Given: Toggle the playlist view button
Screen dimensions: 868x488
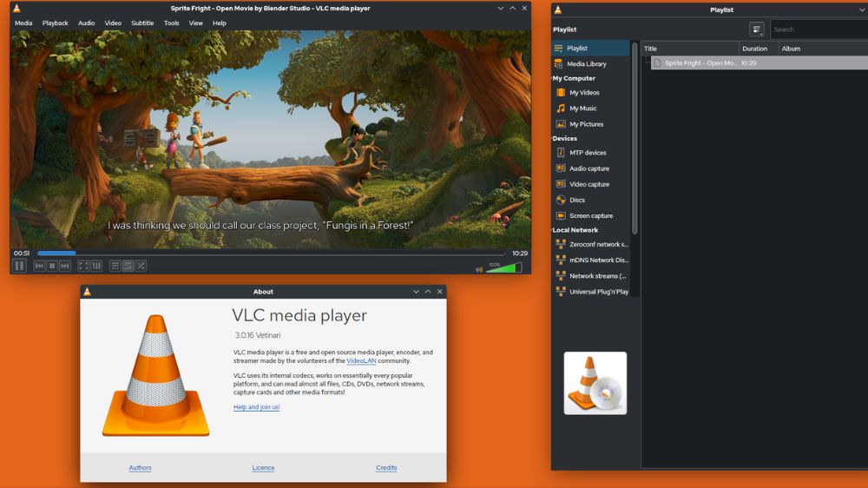Looking at the screenshot, I should [115, 267].
